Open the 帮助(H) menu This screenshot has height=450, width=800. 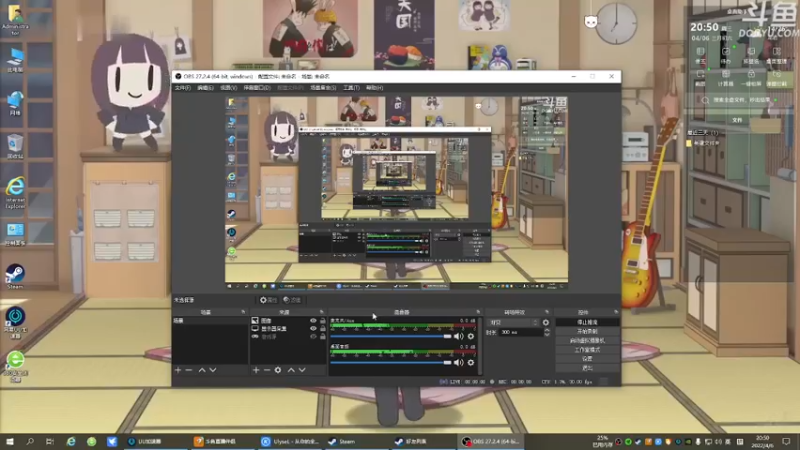click(x=374, y=88)
